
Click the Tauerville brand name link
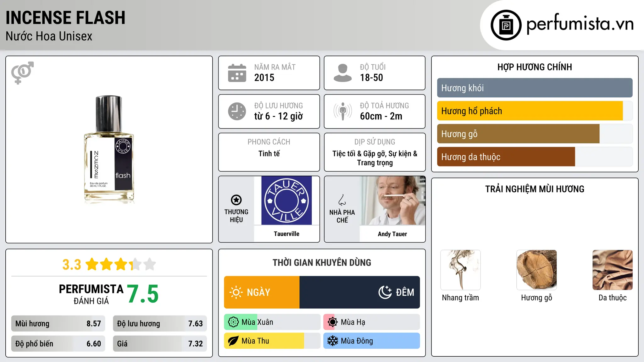click(286, 234)
